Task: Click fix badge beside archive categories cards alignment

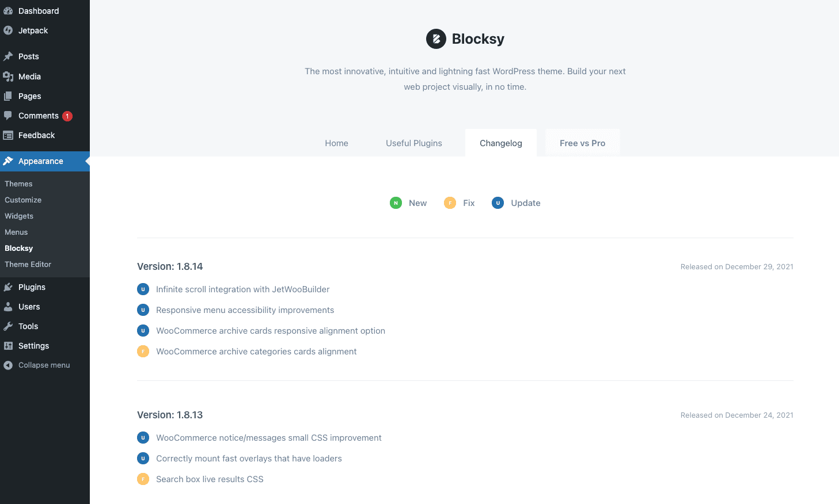Action: (143, 352)
